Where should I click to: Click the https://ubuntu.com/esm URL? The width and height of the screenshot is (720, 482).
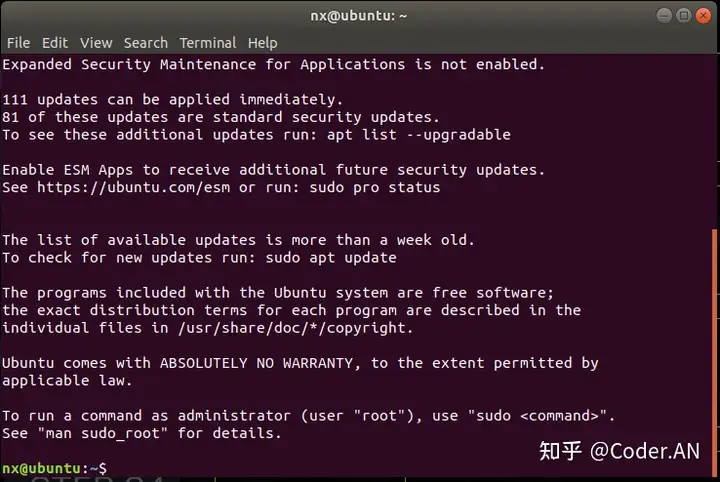coord(134,188)
